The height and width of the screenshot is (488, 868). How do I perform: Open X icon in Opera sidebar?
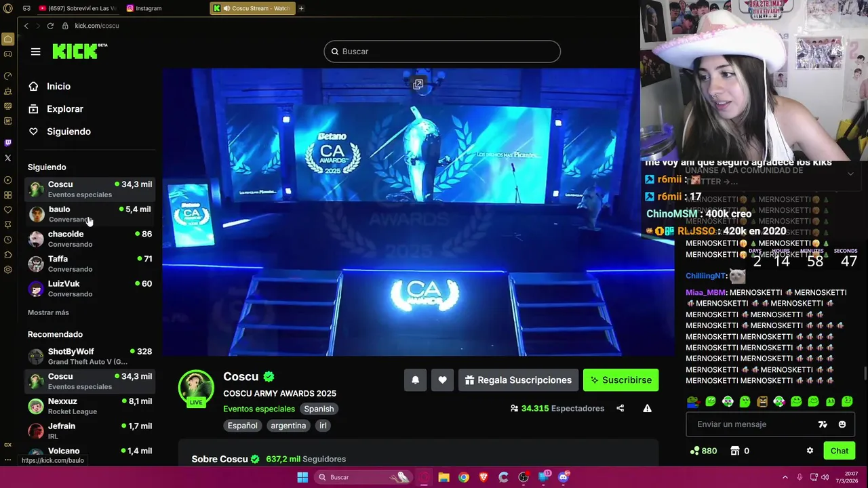point(7,158)
